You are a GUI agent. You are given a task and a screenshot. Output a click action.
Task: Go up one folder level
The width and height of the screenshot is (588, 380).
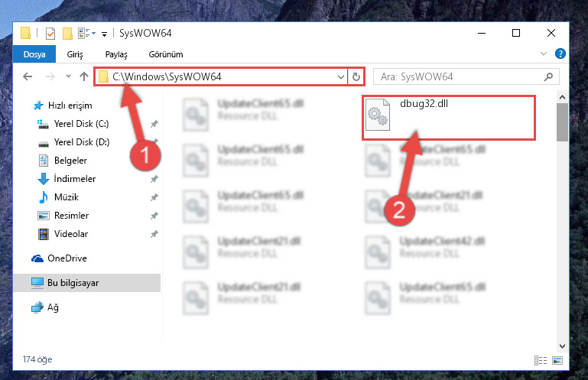84,77
